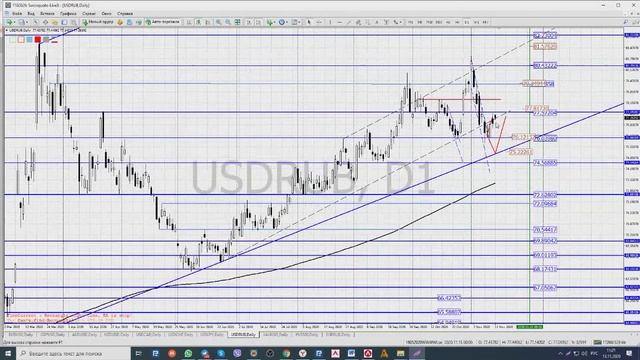The height and width of the screenshot is (360, 640).
Task: Open the Сервис menu
Action: tap(89, 13)
